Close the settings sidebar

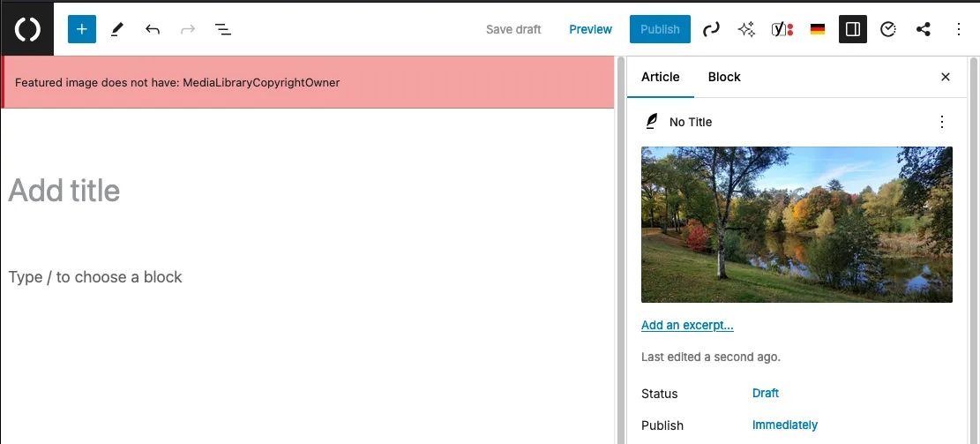tap(946, 77)
